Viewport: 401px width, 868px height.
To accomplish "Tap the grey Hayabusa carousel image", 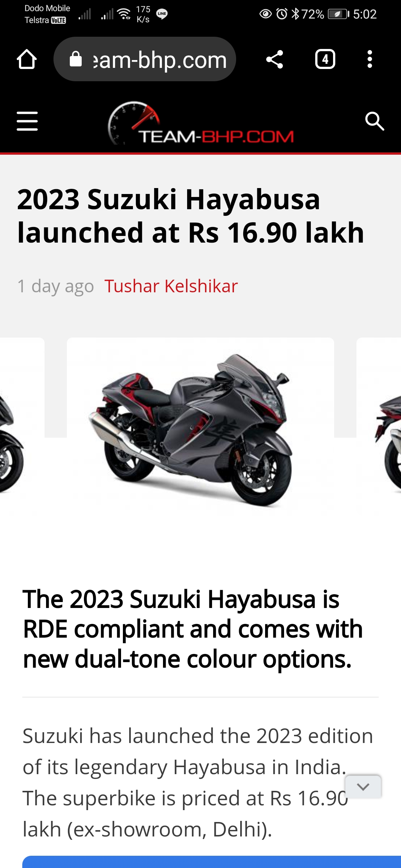I will click(200, 427).
